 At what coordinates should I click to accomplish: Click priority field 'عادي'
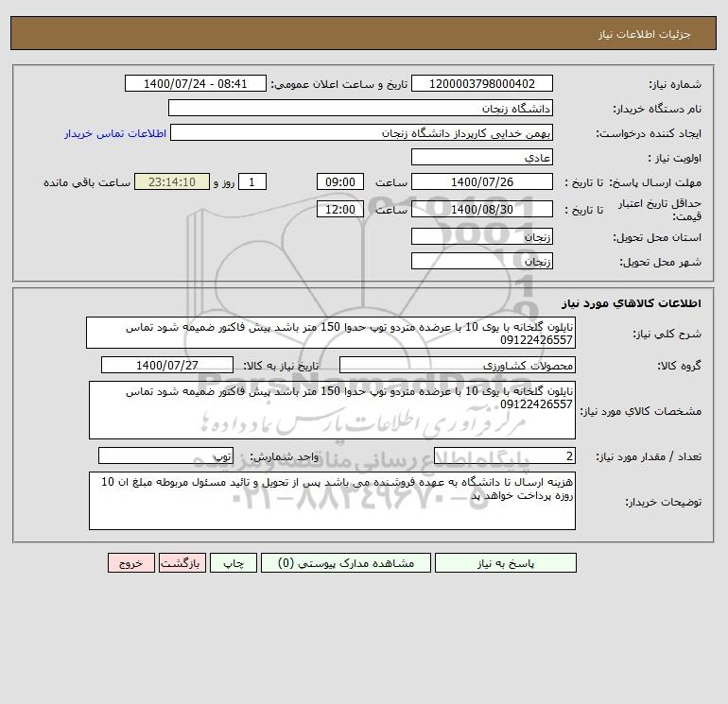tap(482, 157)
